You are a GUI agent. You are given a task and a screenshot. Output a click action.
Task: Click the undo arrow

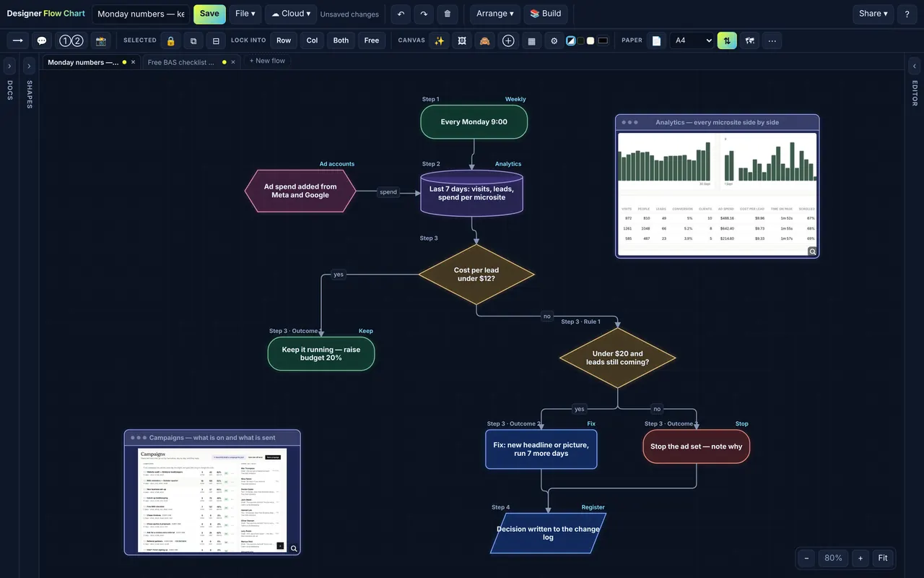(401, 14)
